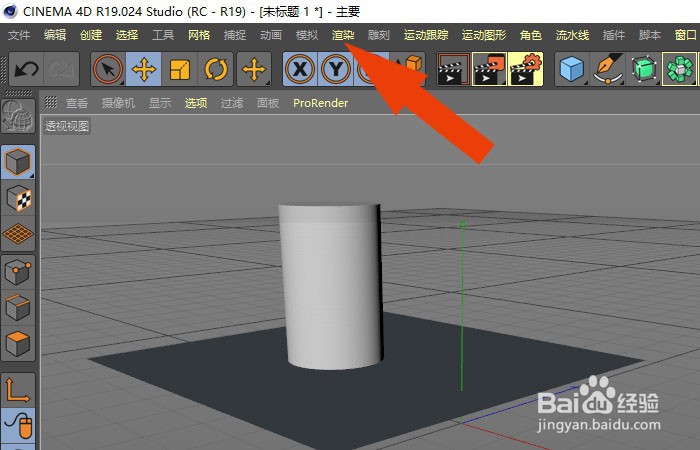Click the 透视视图 viewport label
This screenshot has width=700, height=450.
67,126
